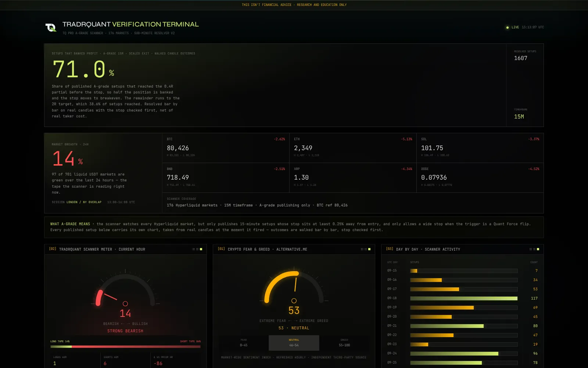Open the XRP price card
588x368 pixels.
353,178
